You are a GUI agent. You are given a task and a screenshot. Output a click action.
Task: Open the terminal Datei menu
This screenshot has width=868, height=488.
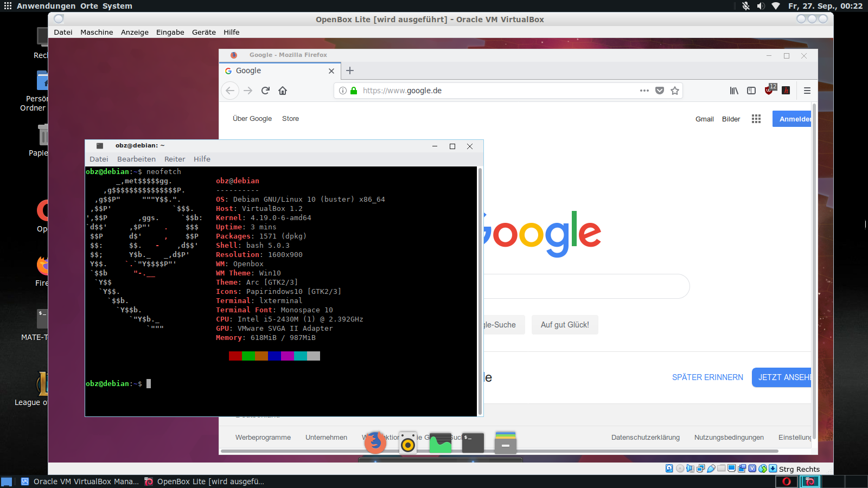99,159
